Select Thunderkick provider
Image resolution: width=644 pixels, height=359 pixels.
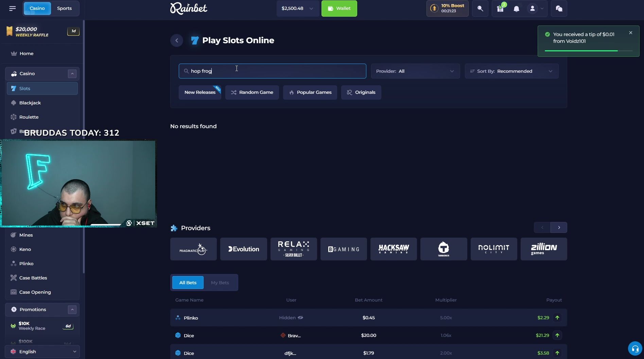pos(444,249)
